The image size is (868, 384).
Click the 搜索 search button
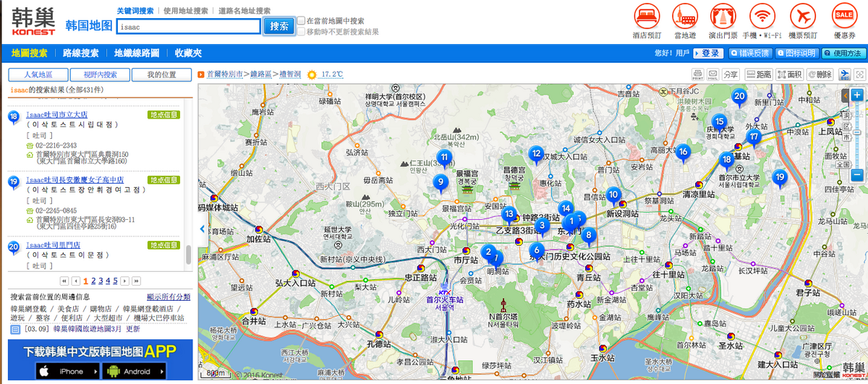[279, 26]
